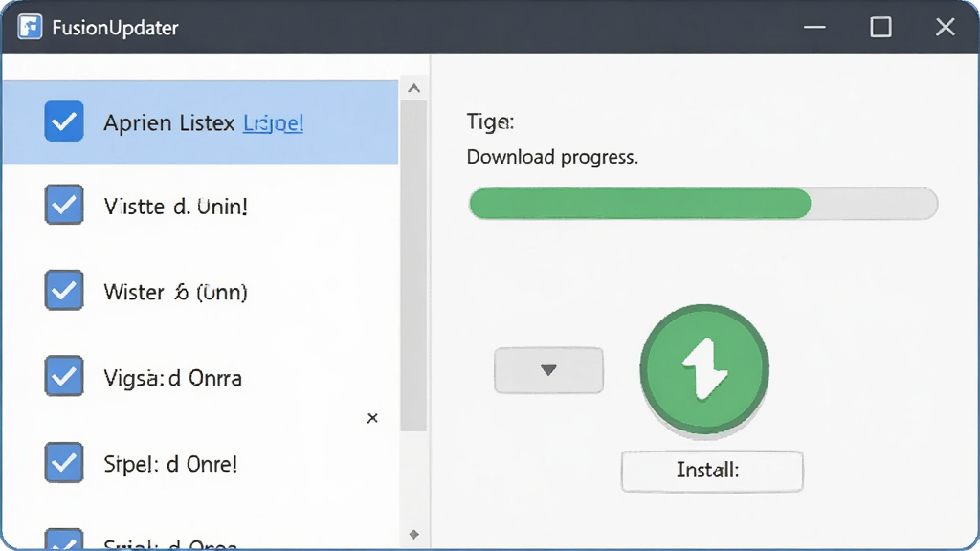The height and width of the screenshot is (551, 980).
Task: Open the dropdown arrow button
Action: coord(548,370)
